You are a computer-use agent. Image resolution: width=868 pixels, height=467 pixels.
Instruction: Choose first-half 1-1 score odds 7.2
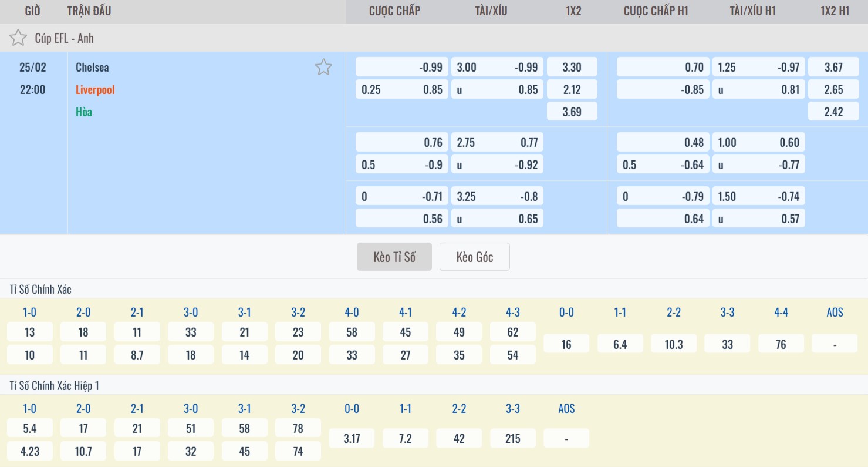pos(405,438)
